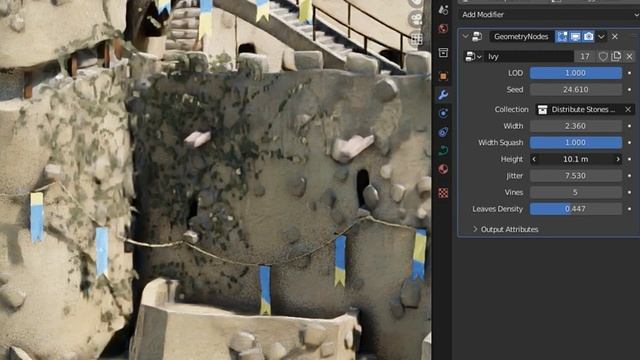Click the collection icon beside Distribute Stones
This screenshot has height=360, width=640.
542,109
